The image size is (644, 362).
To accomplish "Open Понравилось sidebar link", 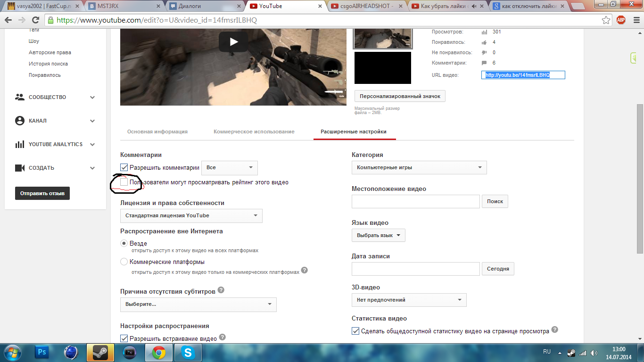I will [x=45, y=75].
